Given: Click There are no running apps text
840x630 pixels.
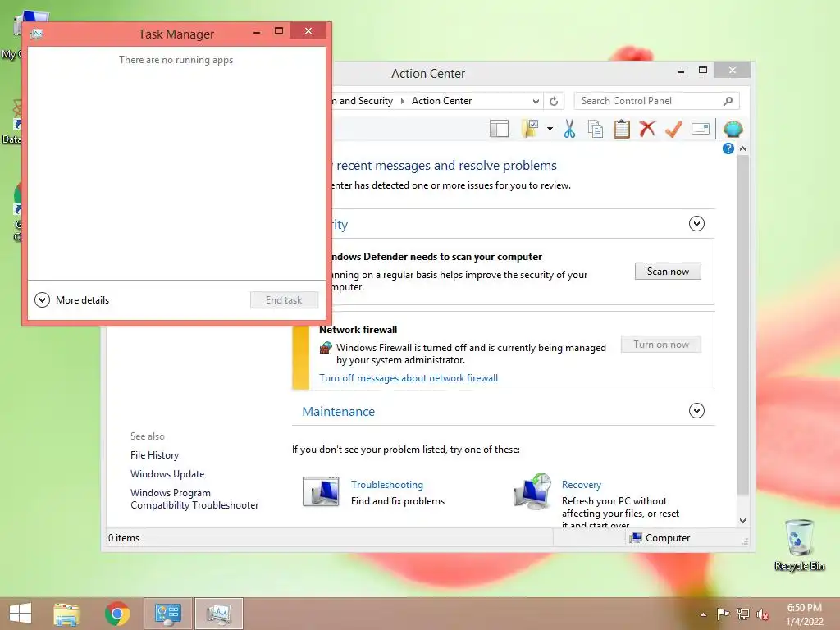Looking at the screenshot, I should (176, 59).
